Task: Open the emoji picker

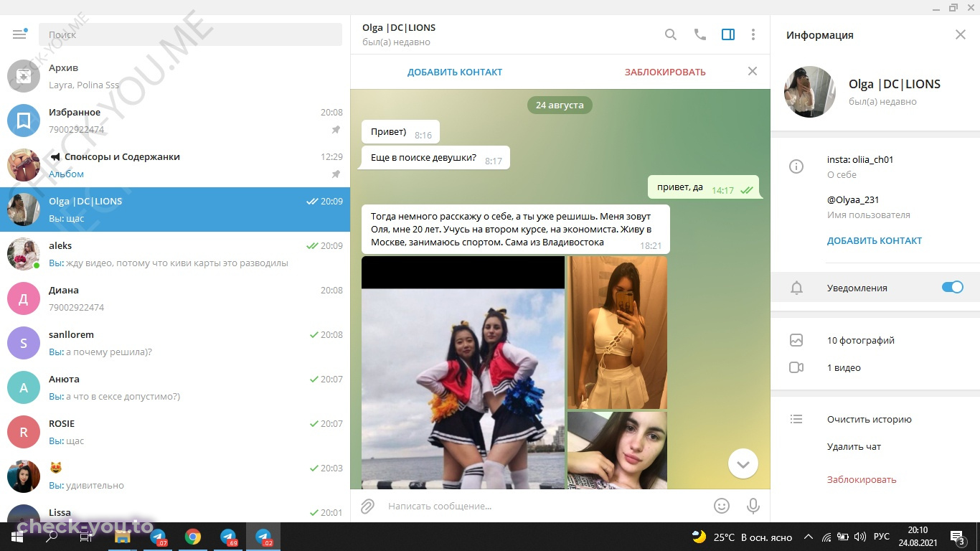Action: click(722, 506)
